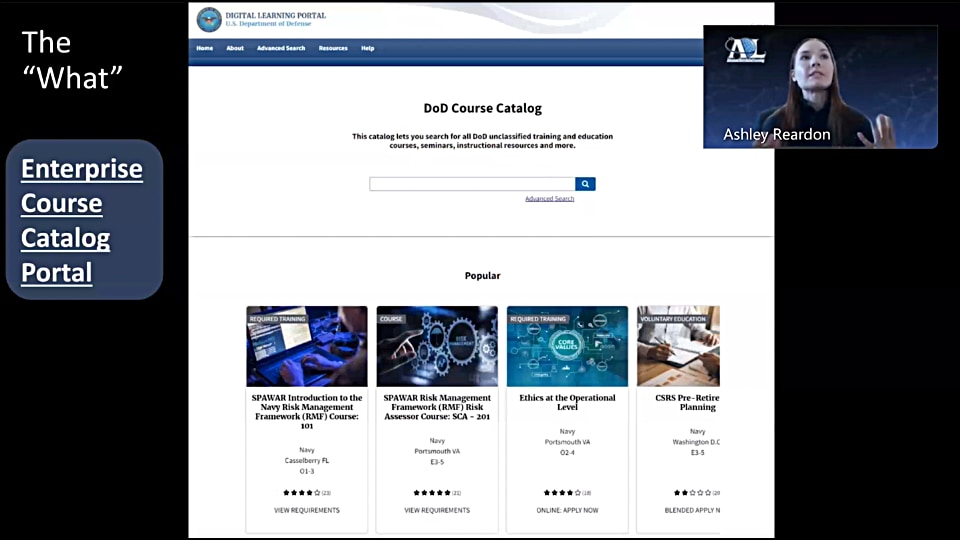
Task: Click inside the course catalog search field
Action: 472,184
